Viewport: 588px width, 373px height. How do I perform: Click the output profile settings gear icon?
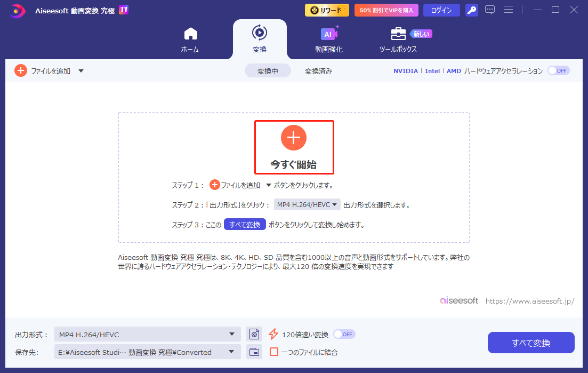click(x=254, y=334)
